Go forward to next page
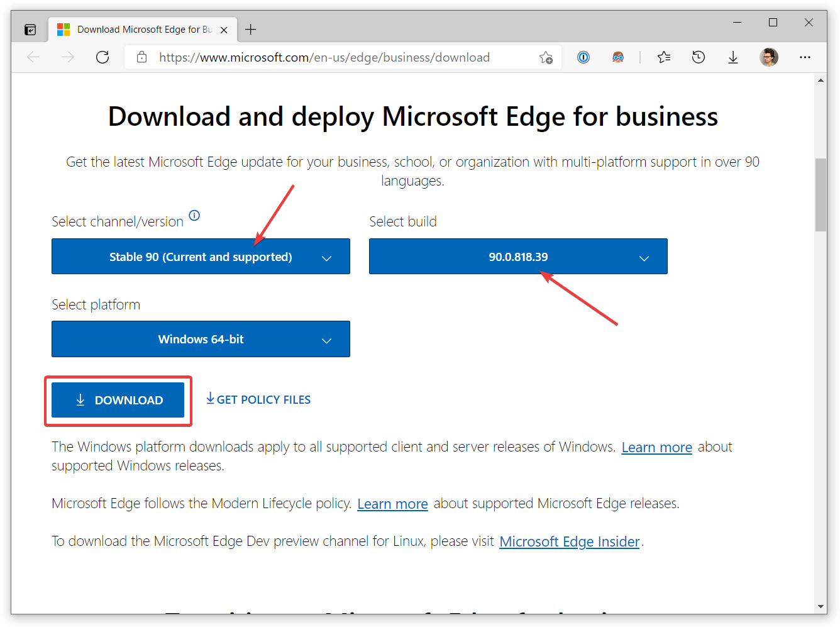The width and height of the screenshot is (840, 627). pos(68,57)
